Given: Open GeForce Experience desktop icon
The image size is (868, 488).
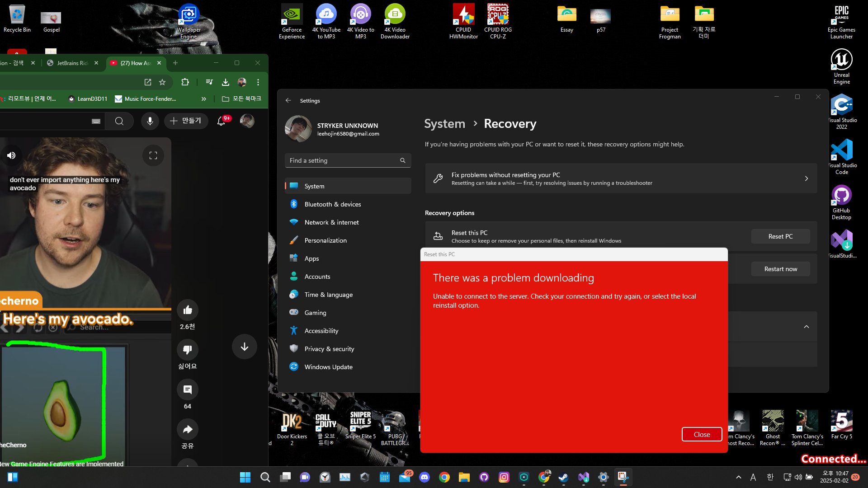Looking at the screenshot, I should click(x=292, y=22).
